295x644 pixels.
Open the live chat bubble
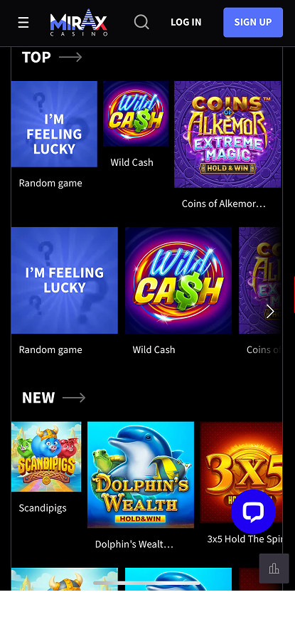(253, 512)
